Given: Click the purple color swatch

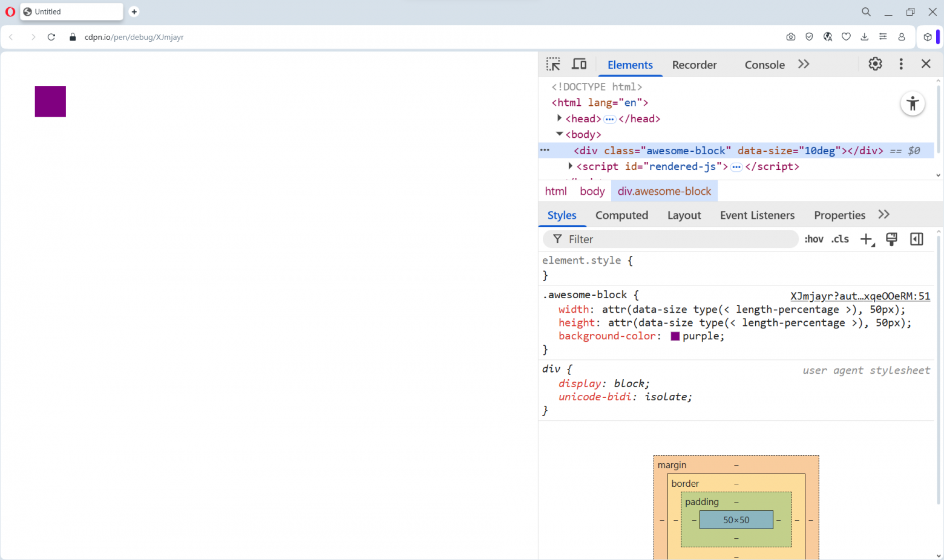Looking at the screenshot, I should (x=675, y=336).
